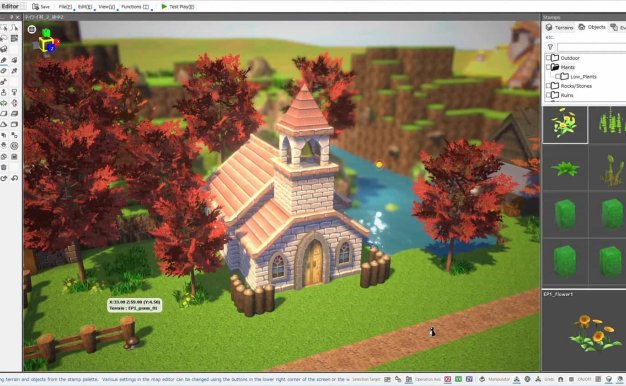Click the undo curved arrow icon
The image size is (626, 386).
click(x=14, y=178)
